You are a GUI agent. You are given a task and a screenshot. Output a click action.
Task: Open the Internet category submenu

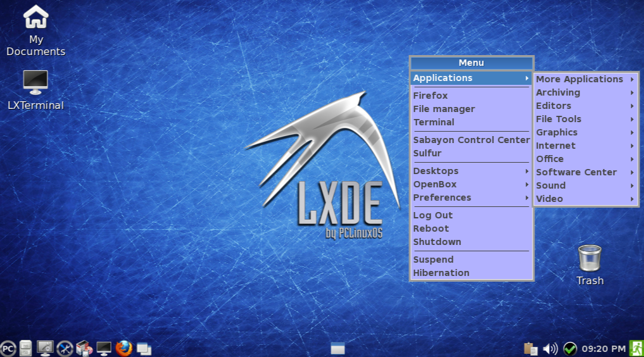(x=586, y=146)
